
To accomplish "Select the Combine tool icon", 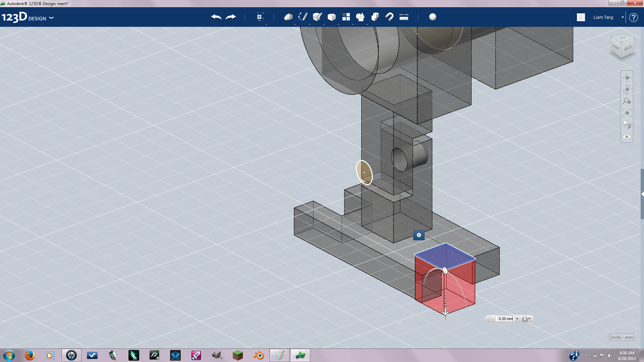I will [375, 17].
